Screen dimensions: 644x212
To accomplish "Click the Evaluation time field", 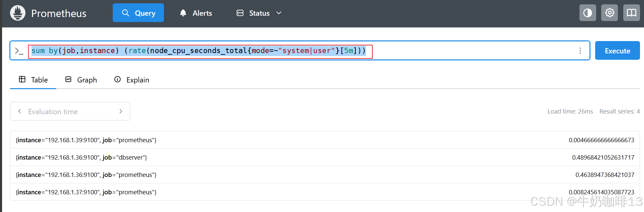I will tap(70, 112).
